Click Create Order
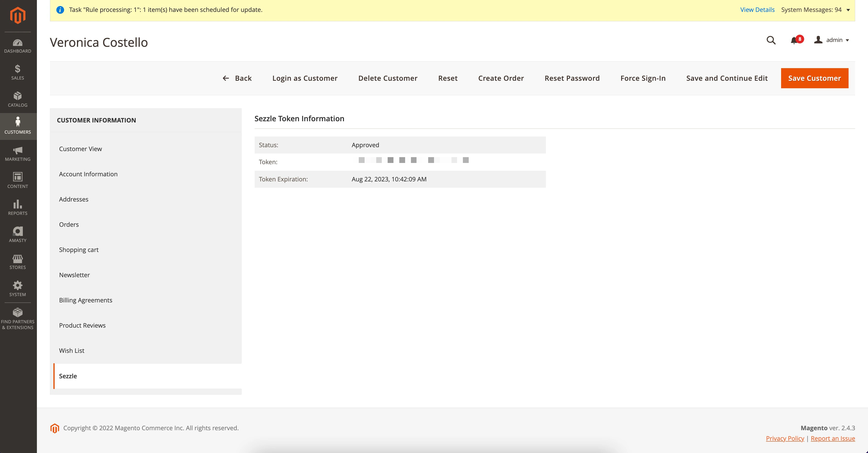Viewport: 868px width, 453px height. pyautogui.click(x=501, y=78)
